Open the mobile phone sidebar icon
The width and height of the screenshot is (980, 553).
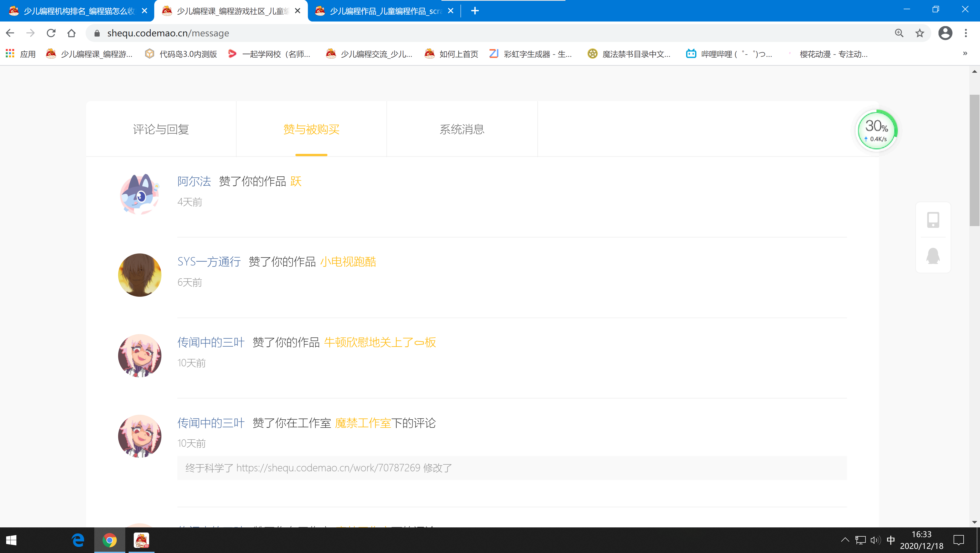(x=933, y=220)
